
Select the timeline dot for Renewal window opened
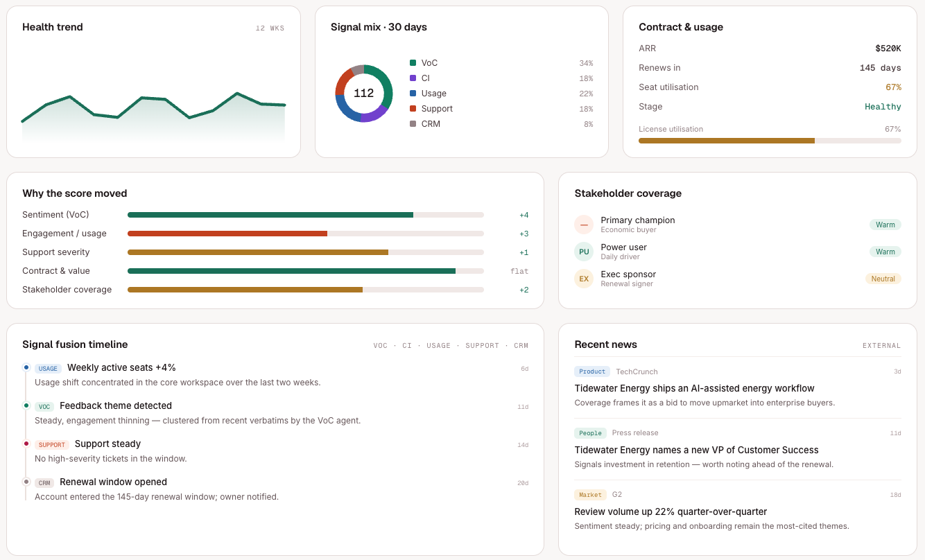[x=26, y=482]
